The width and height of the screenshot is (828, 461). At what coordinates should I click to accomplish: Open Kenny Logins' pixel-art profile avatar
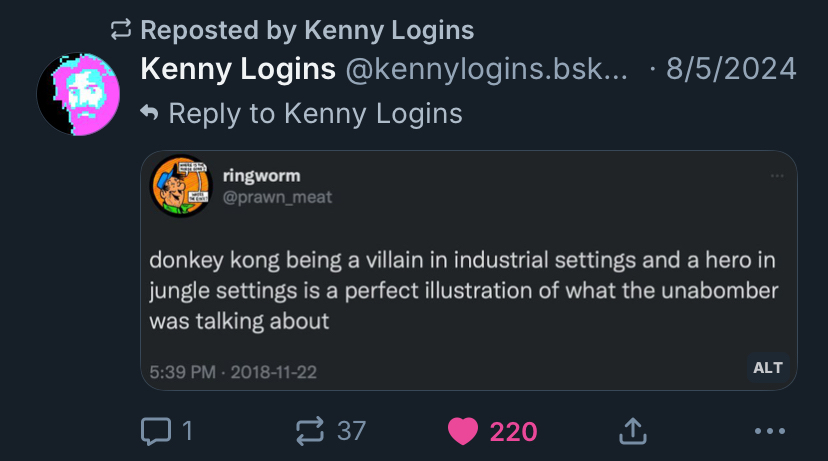(x=79, y=92)
